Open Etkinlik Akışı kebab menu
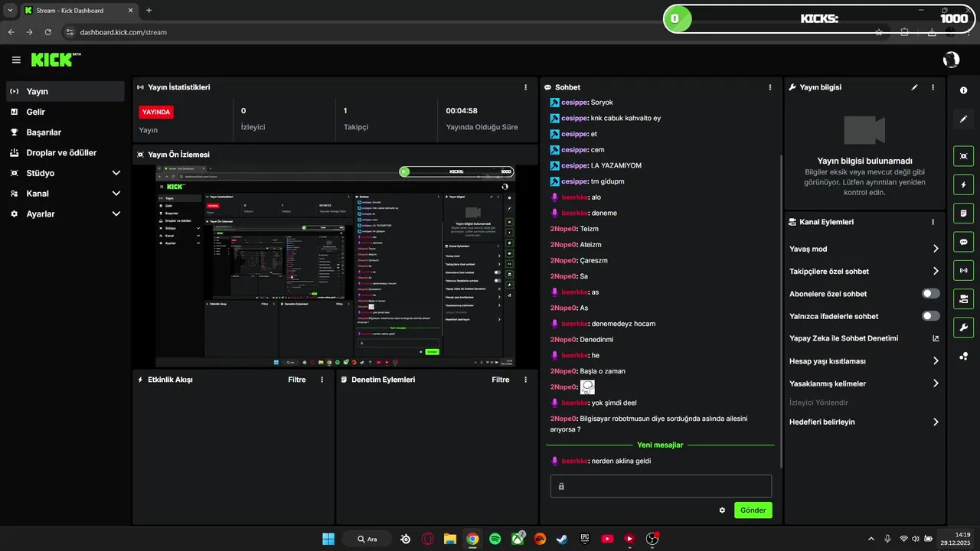This screenshot has height=551, width=980. tap(322, 380)
